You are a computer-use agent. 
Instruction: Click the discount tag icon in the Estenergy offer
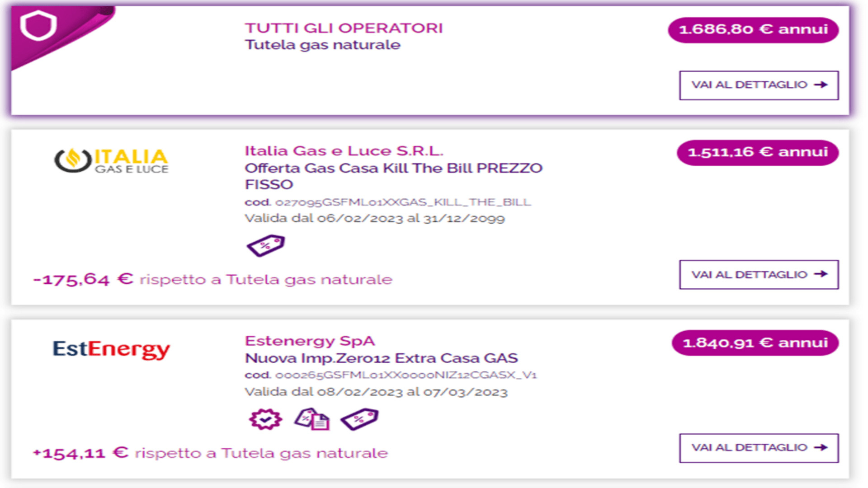pos(359,419)
